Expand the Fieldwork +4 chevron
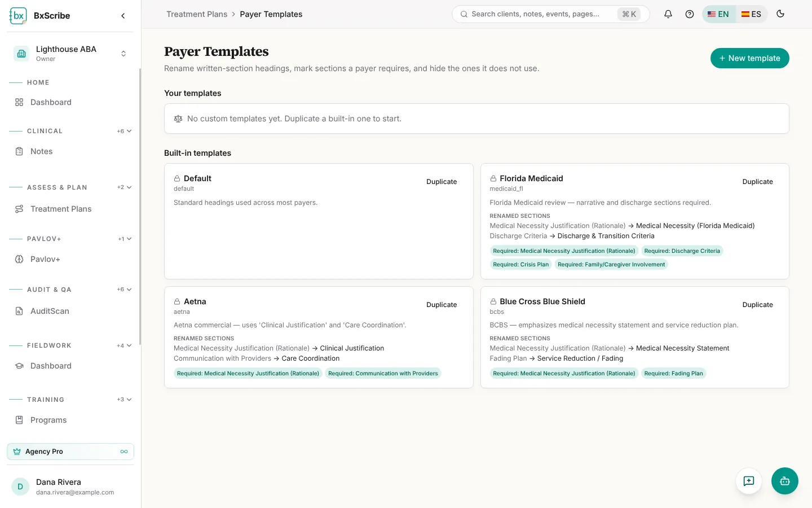The width and height of the screenshot is (812, 508). click(125, 345)
